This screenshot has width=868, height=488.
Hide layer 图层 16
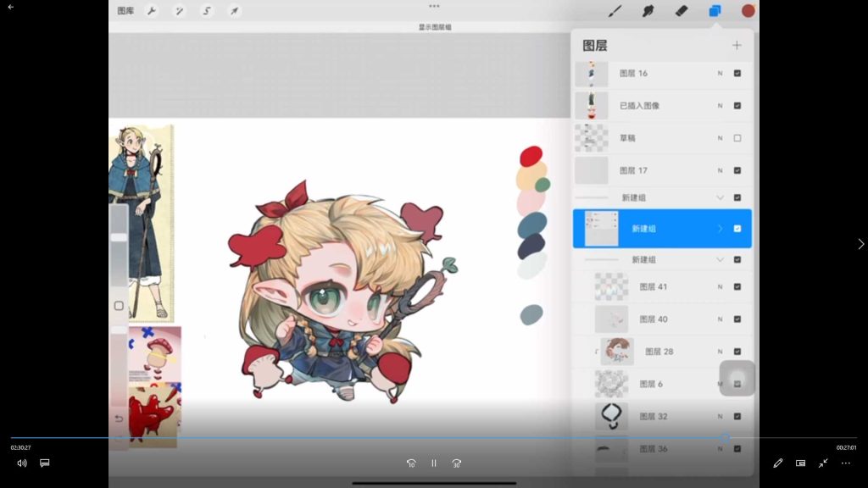click(x=737, y=74)
